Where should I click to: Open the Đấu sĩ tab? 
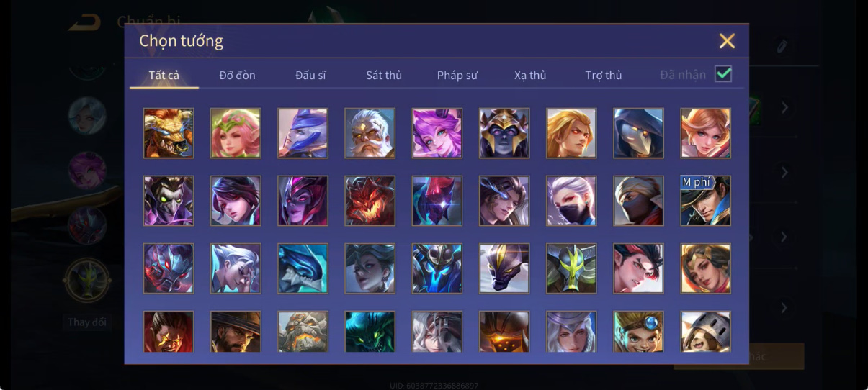pyautogui.click(x=310, y=75)
